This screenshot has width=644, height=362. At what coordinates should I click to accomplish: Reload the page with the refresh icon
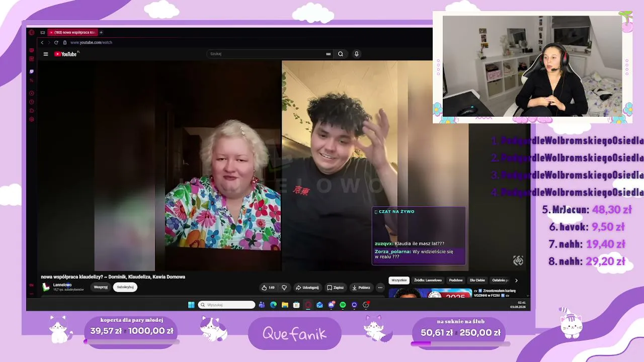pyautogui.click(x=56, y=42)
